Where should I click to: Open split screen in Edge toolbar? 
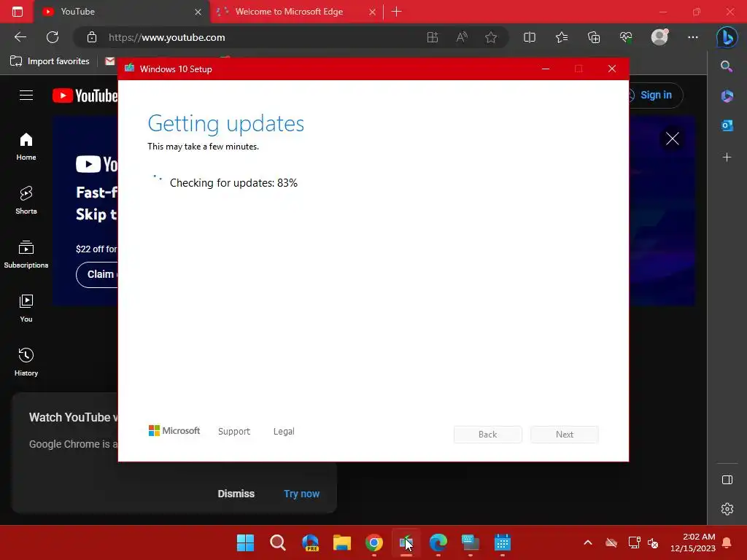pyautogui.click(x=530, y=37)
